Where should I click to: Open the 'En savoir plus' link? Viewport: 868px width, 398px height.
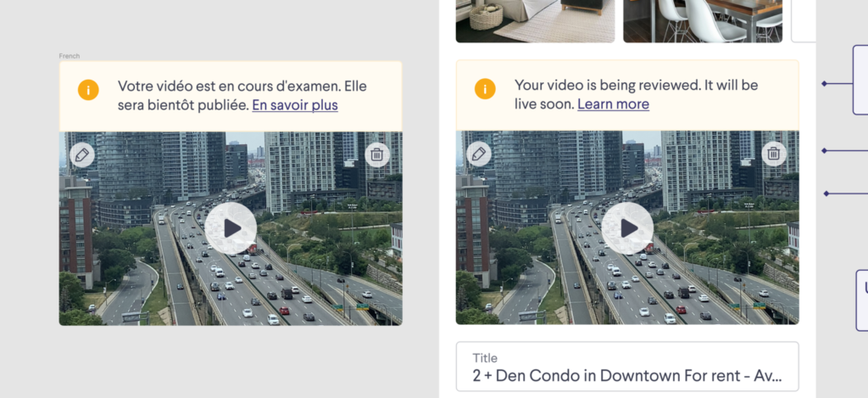(294, 104)
